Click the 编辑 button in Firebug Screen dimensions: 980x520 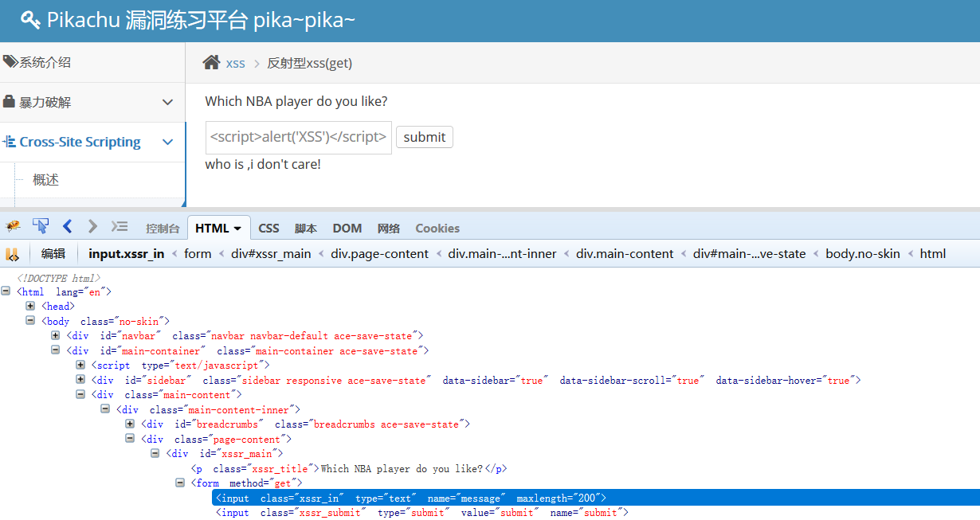(53, 253)
